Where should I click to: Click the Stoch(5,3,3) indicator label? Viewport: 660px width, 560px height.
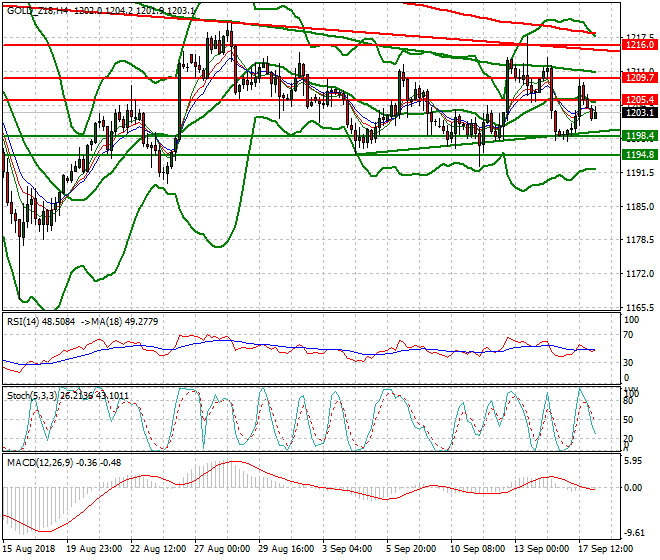tap(32, 396)
